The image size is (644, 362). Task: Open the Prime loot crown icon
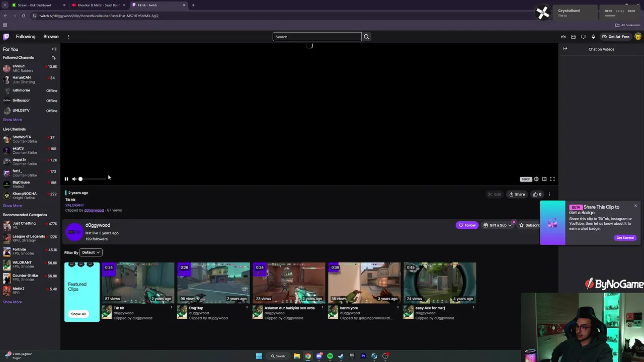point(563,37)
